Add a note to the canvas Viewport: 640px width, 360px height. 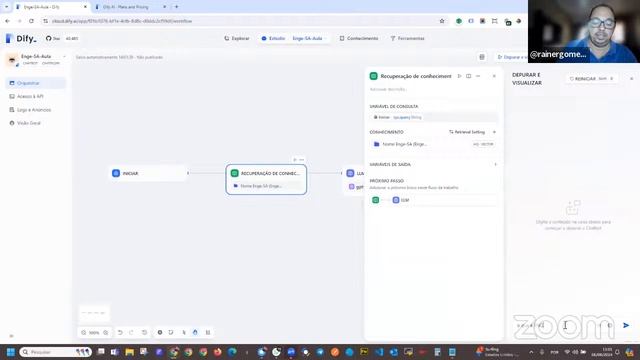171,333
